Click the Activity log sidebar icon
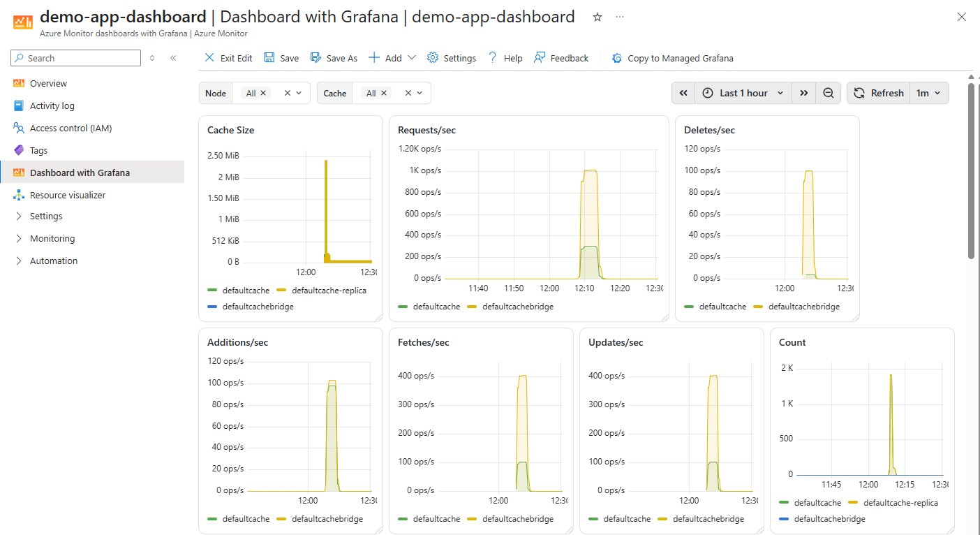 click(19, 105)
